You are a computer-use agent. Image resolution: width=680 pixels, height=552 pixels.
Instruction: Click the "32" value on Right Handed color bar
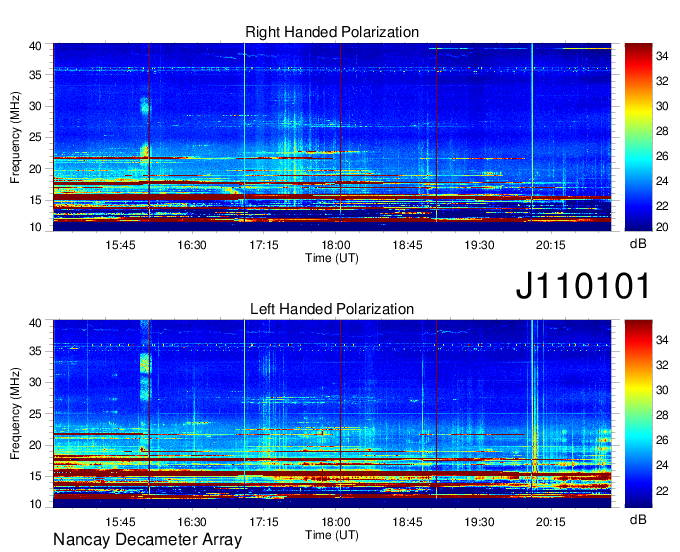(662, 81)
